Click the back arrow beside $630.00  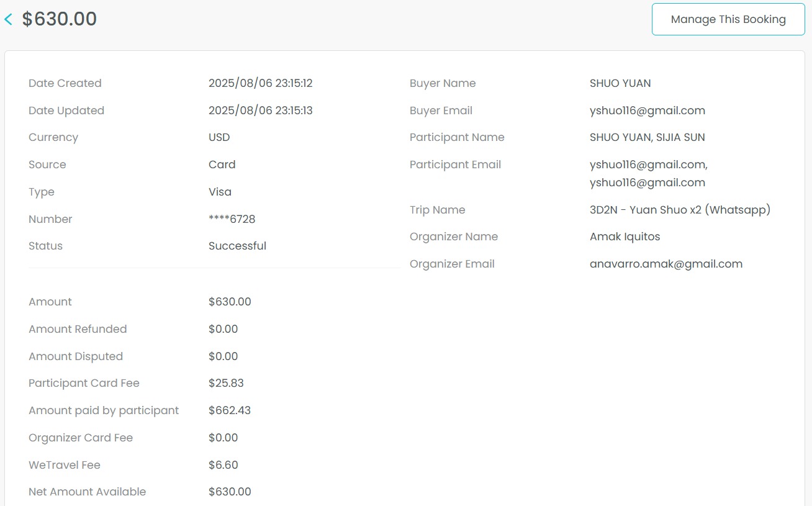coord(9,20)
